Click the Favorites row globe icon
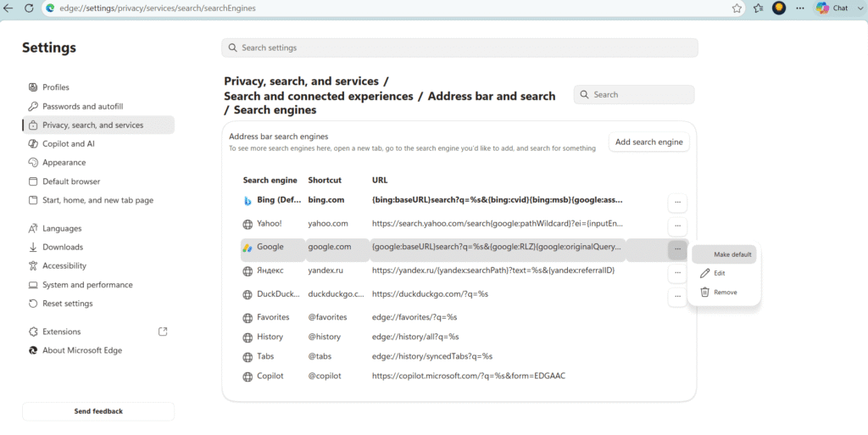Screen dimensions: 868x435 coord(248,318)
